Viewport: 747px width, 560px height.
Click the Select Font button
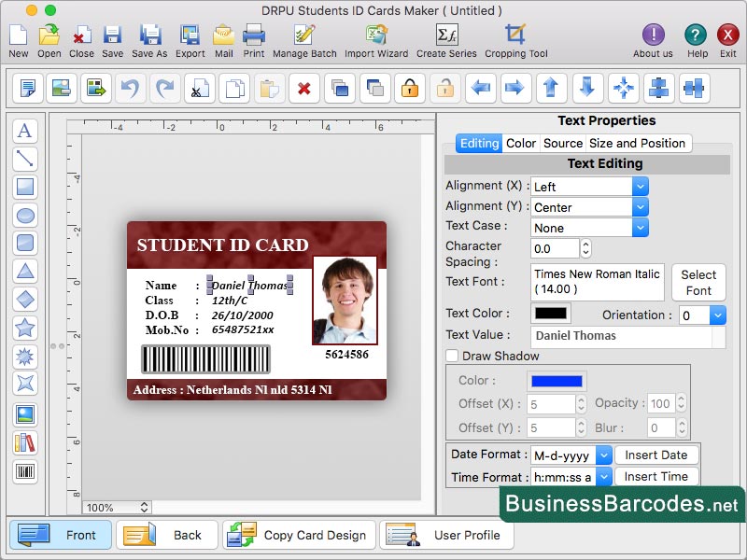coord(698,282)
